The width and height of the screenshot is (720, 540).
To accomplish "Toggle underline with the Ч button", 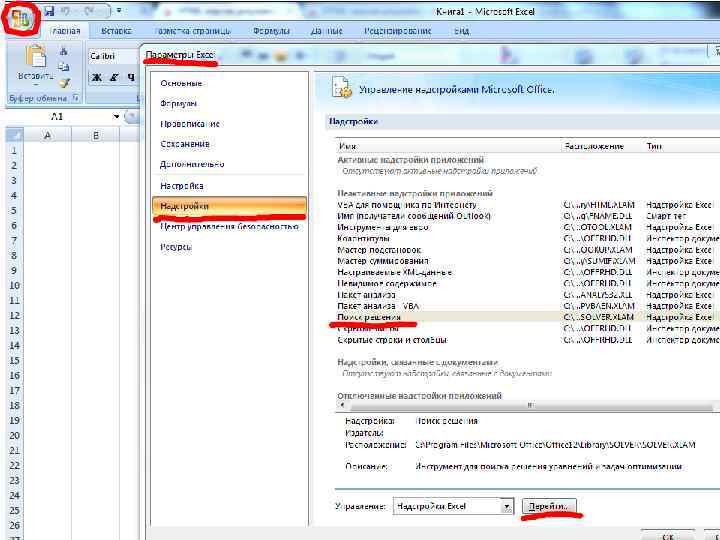I will tap(131, 77).
